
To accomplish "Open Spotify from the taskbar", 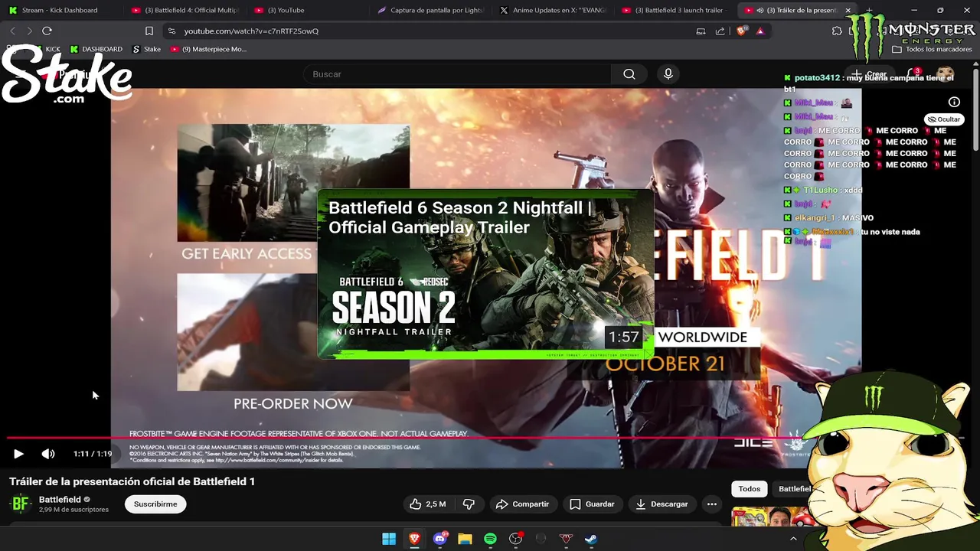I will click(x=490, y=539).
